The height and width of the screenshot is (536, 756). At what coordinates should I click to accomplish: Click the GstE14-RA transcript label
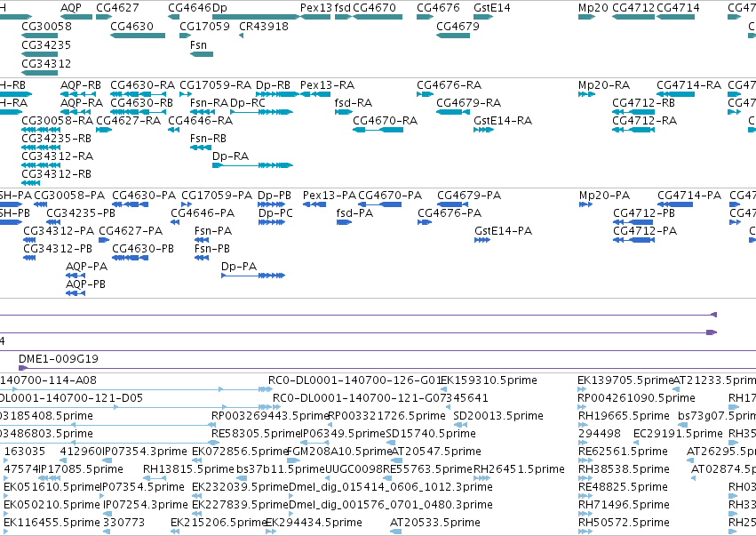[x=503, y=121]
